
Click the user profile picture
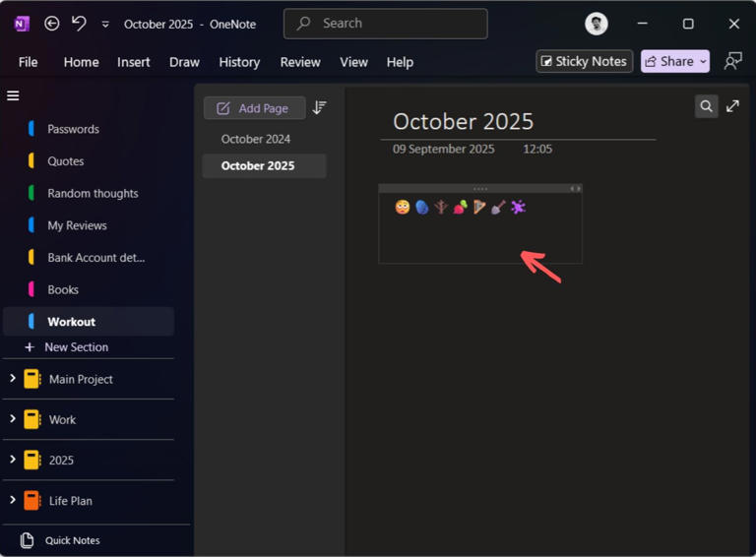596,24
